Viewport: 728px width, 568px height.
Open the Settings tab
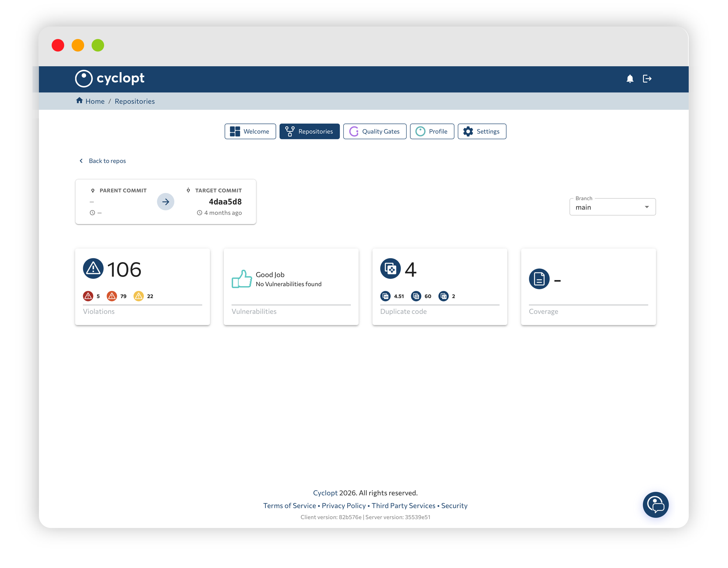(482, 131)
